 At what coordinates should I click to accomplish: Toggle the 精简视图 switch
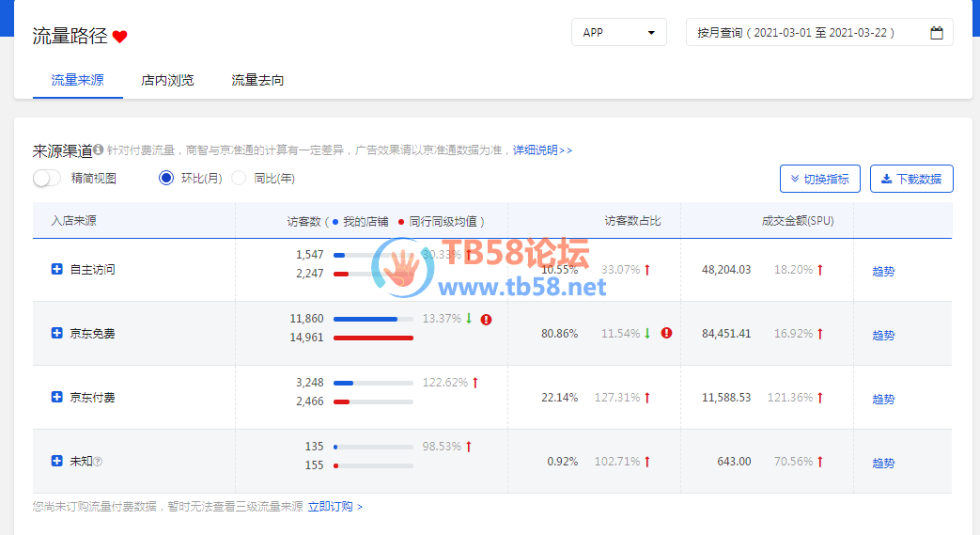[x=47, y=178]
